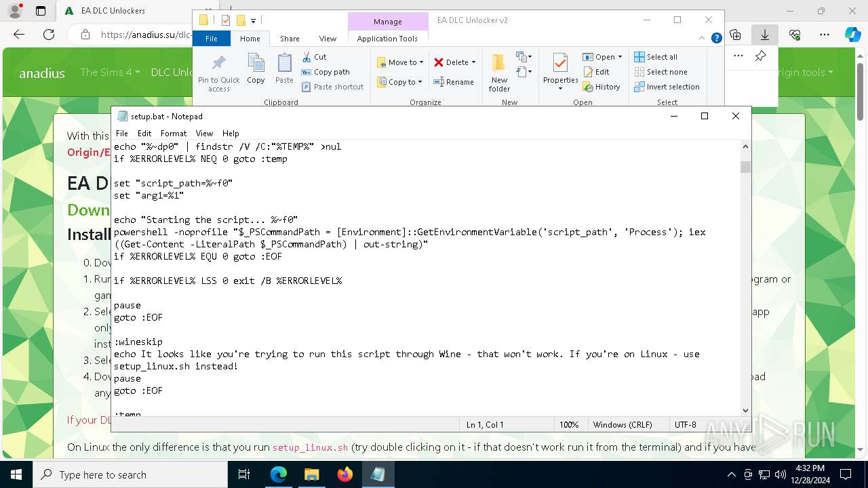The height and width of the screenshot is (488, 868).
Task: Click the Explorer Help question mark icon
Action: point(716,39)
